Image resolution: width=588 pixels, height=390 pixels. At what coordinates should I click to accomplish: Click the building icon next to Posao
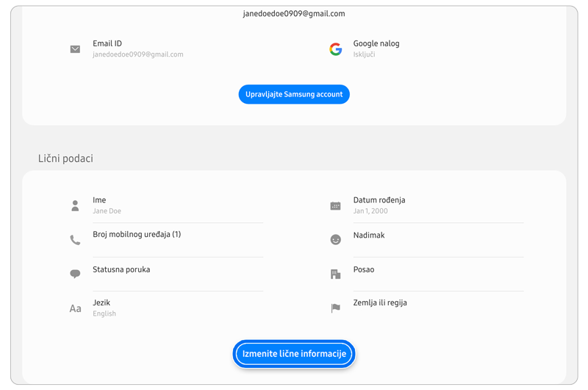tap(336, 274)
